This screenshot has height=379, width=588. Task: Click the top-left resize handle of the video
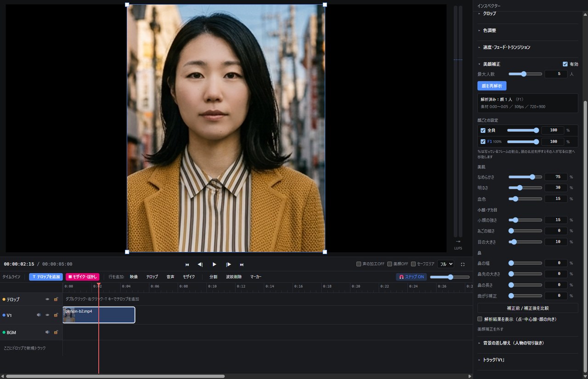point(127,5)
